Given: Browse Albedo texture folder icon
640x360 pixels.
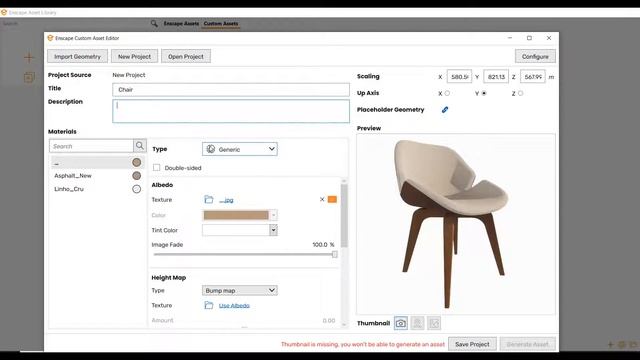Looking at the screenshot, I should click(x=209, y=199).
